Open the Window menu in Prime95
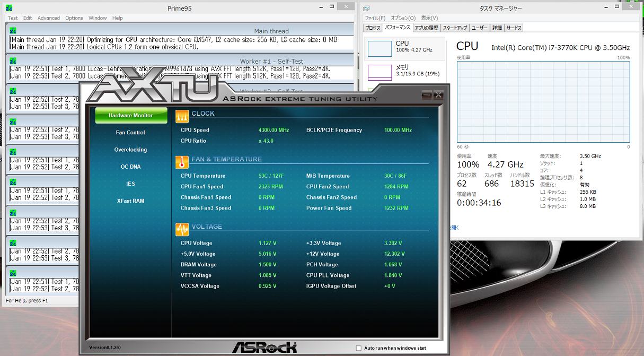Screen dimensions: 644x356 point(98,18)
